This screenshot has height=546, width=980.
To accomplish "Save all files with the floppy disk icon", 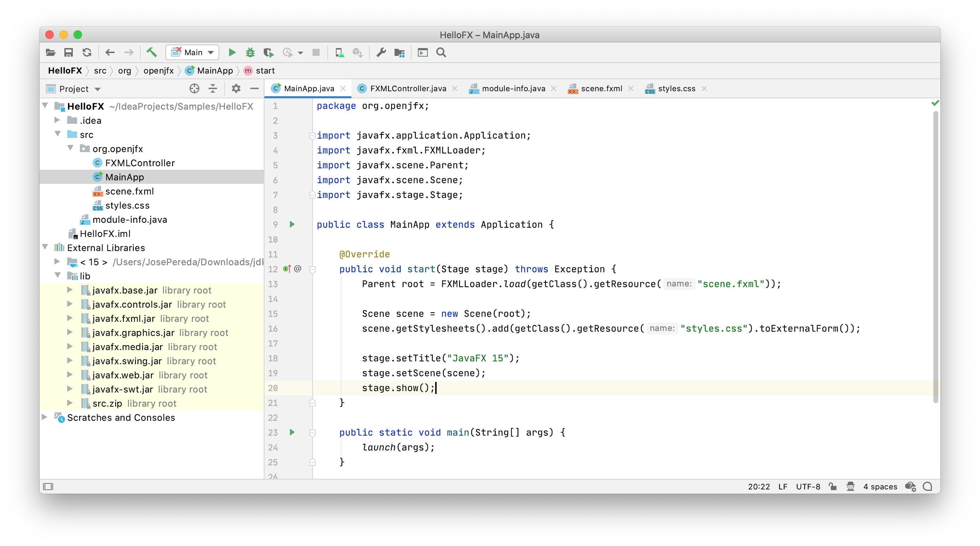I will click(x=69, y=52).
